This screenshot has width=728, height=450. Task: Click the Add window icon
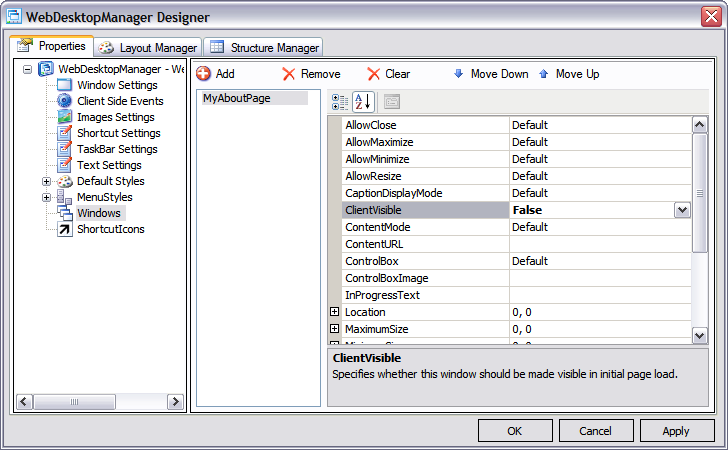[x=203, y=74]
